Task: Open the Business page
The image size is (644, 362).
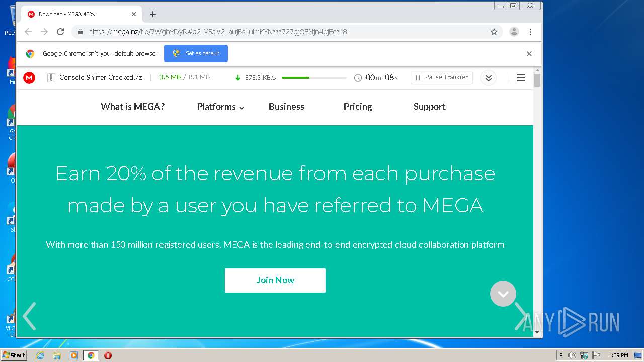Action: [x=286, y=107]
